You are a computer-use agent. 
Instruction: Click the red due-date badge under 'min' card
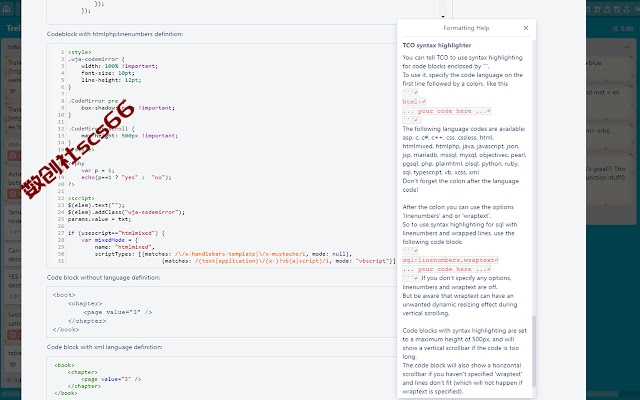point(14,156)
